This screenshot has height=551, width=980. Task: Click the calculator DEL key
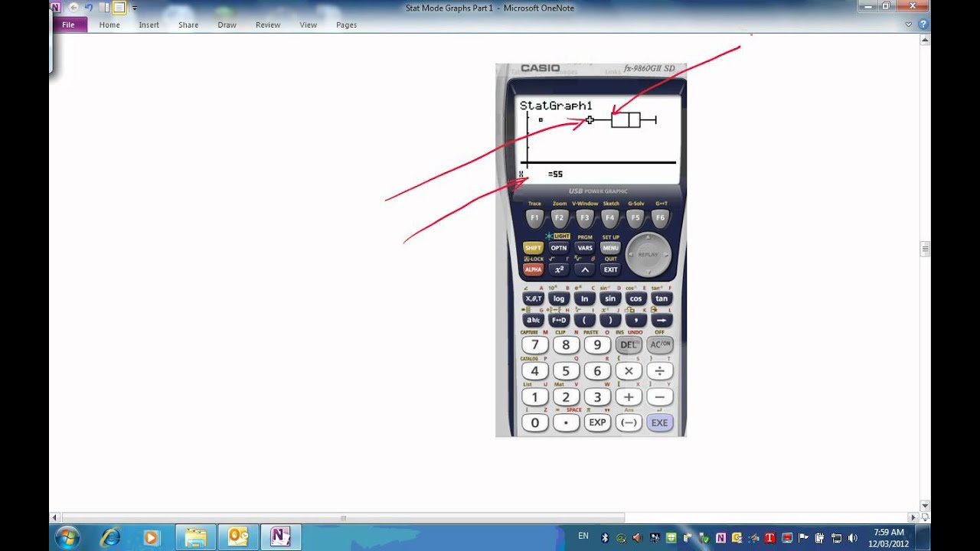pyautogui.click(x=628, y=344)
